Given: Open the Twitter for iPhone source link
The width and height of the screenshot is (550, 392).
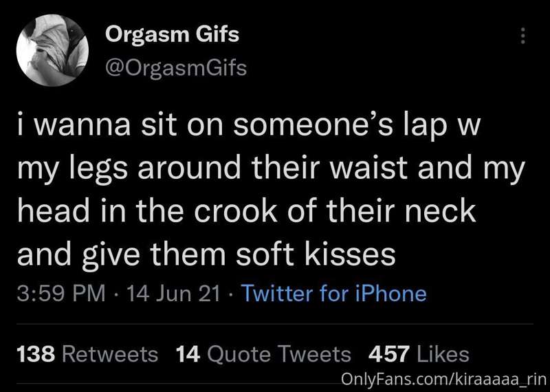Looking at the screenshot, I should click(334, 294).
